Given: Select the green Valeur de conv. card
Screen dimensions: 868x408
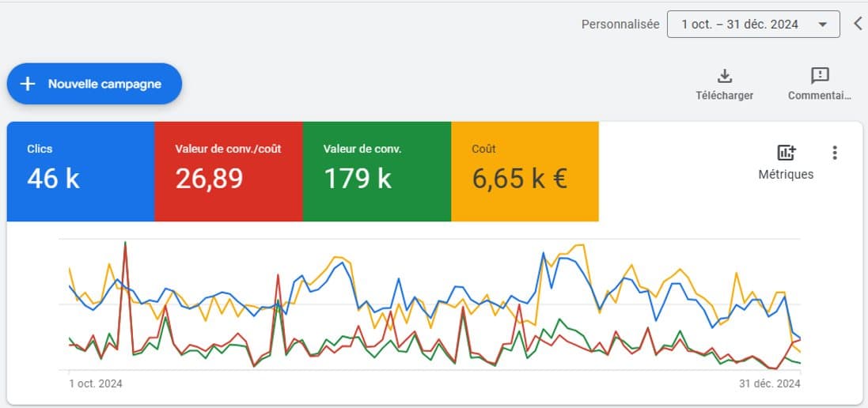Looking at the screenshot, I should coord(377,172).
